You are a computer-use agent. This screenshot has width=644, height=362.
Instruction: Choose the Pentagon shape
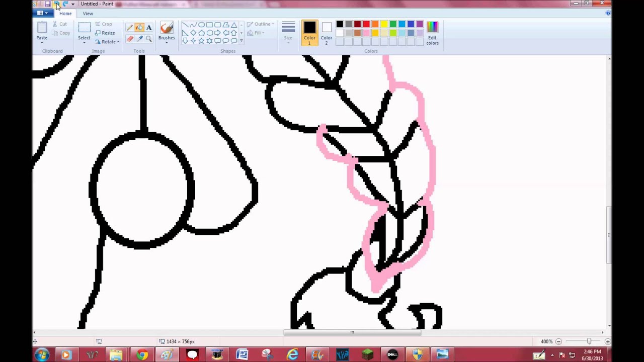point(201,33)
